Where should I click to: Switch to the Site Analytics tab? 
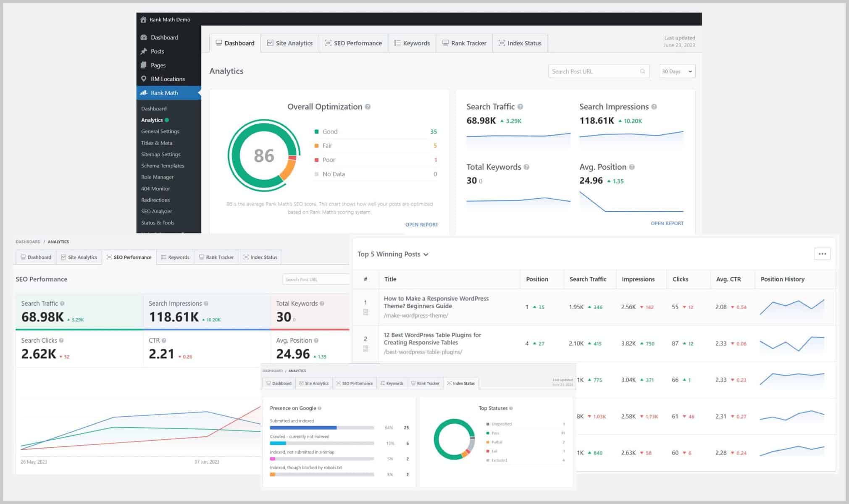(290, 43)
